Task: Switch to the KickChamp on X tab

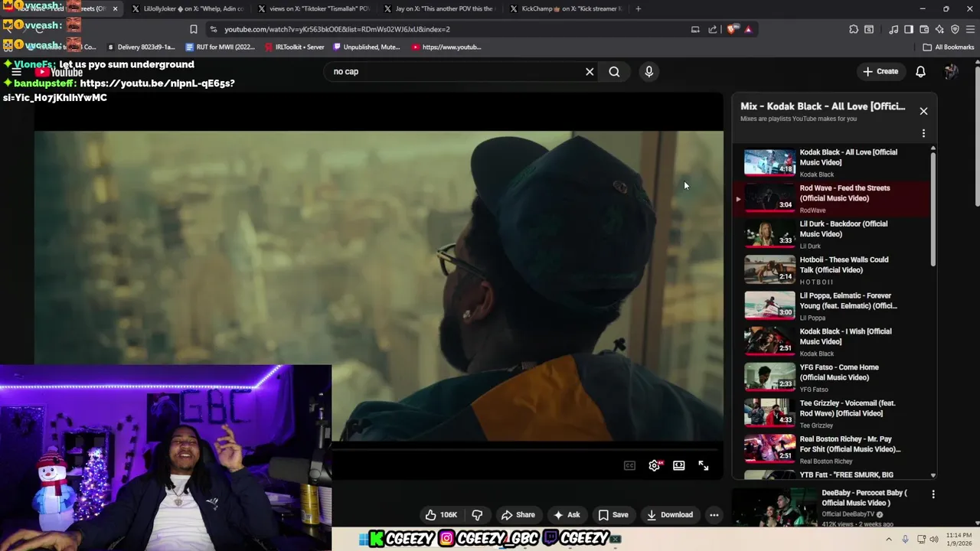Action: pos(567,8)
